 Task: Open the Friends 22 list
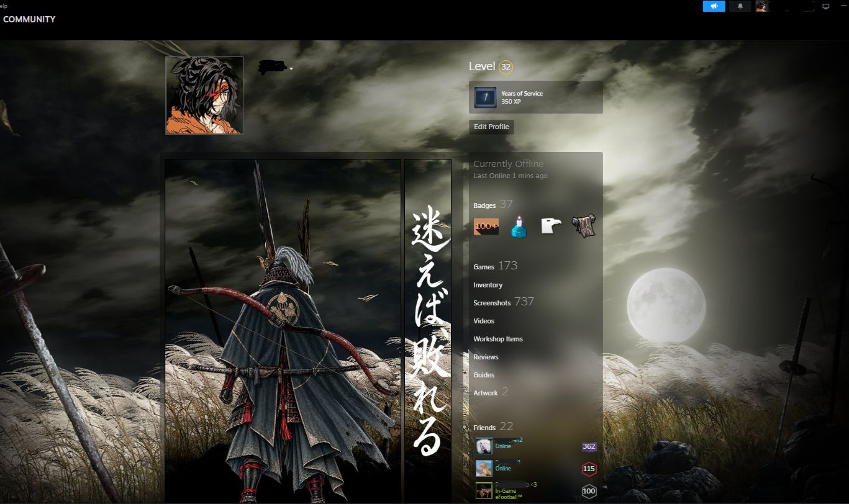tap(493, 427)
